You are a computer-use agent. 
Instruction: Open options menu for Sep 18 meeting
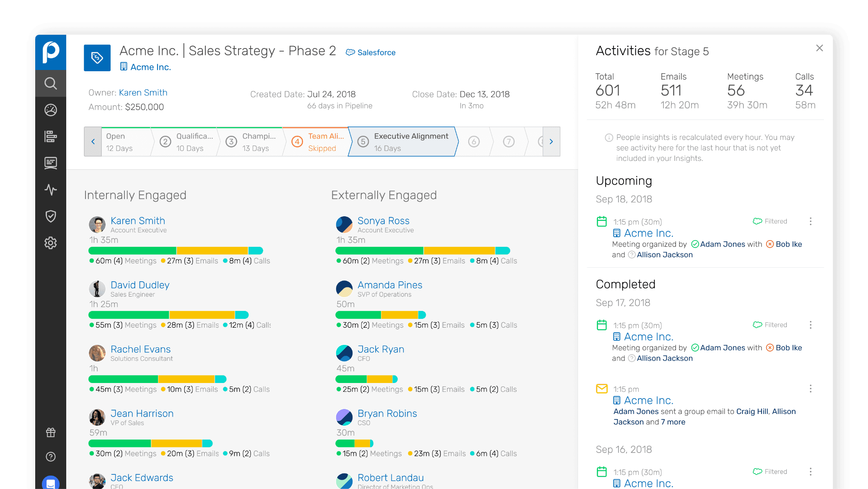811,221
